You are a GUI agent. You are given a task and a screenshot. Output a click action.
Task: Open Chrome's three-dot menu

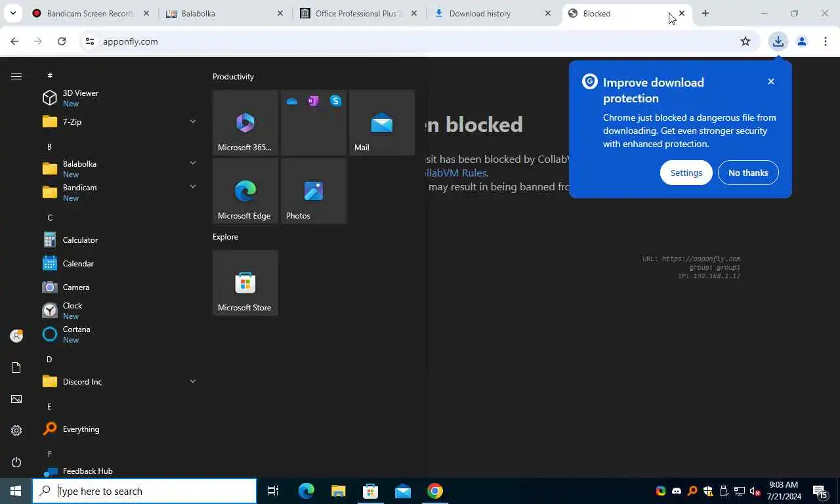(826, 41)
